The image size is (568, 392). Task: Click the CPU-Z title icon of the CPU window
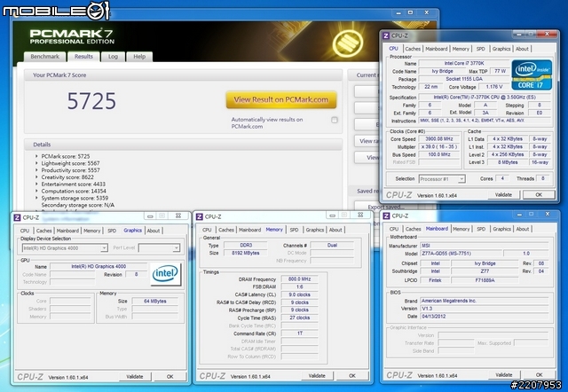pos(386,35)
